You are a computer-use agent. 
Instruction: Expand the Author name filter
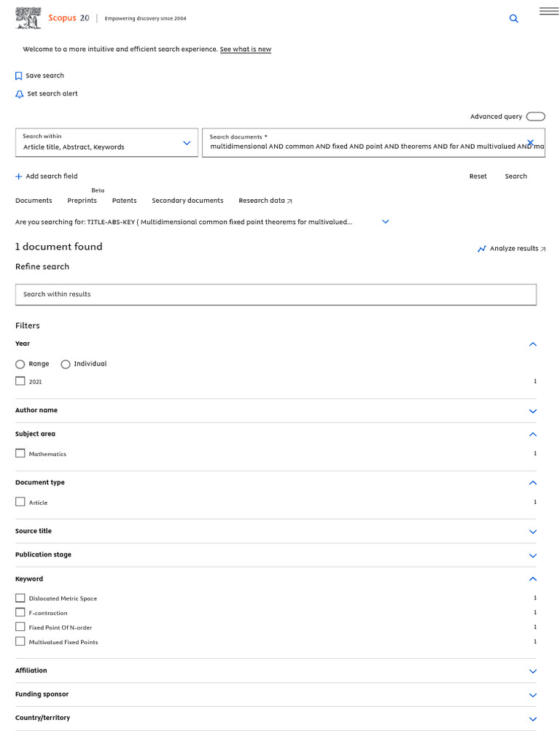[x=533, y=411]
